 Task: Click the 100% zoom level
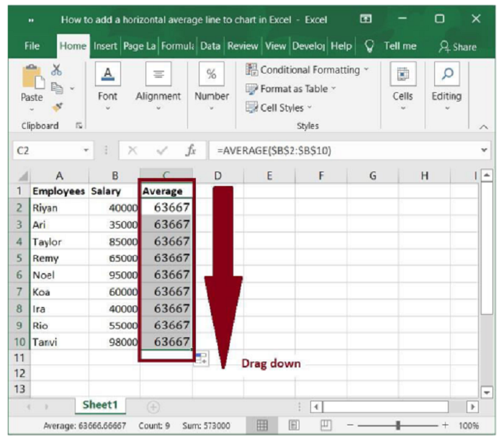point(469,426)
